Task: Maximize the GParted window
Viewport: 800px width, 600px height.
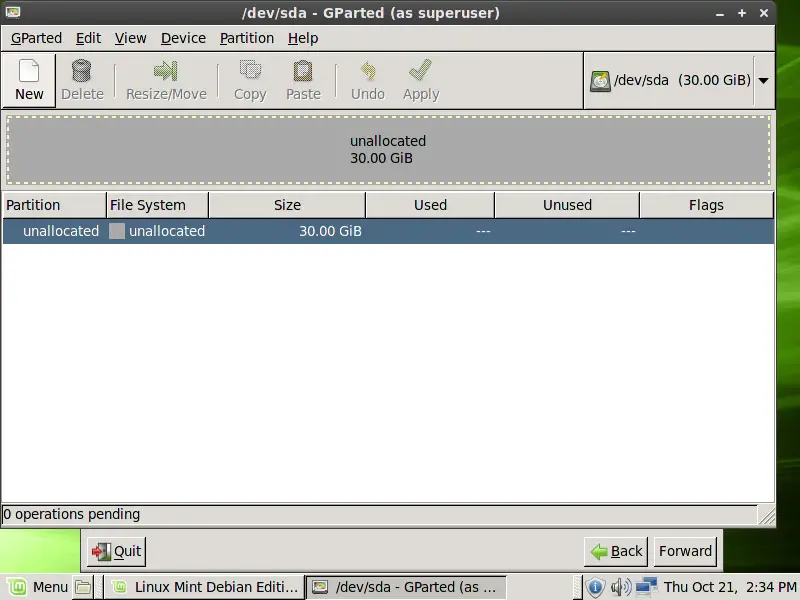Action: [742, 13]
